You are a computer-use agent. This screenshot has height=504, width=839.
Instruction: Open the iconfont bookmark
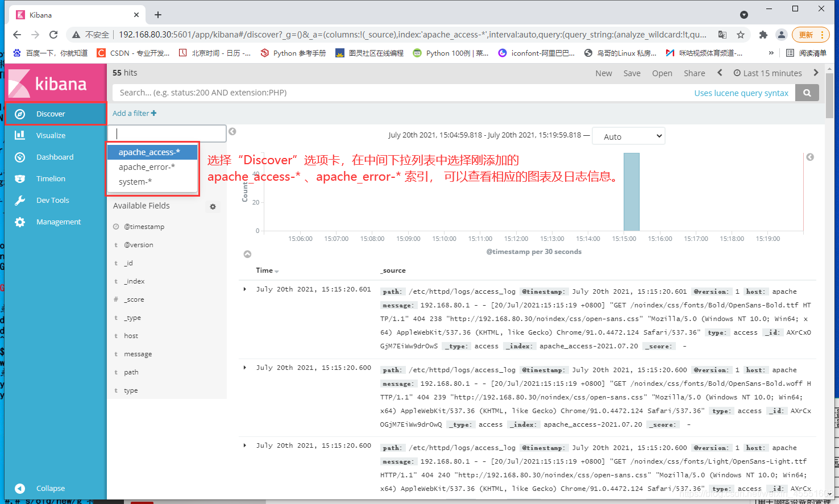pyautogui.click(x=537, y=53)
